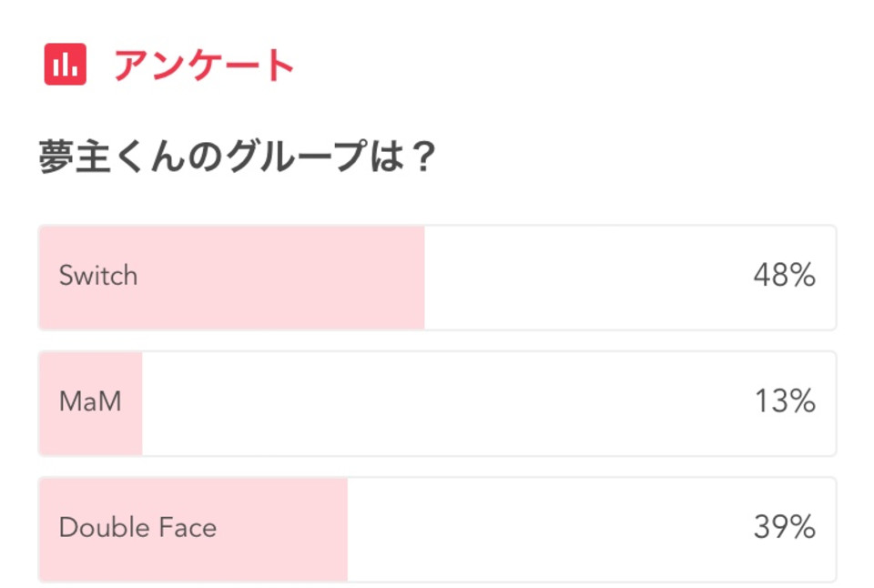Select the Switch poll option
Viewport: 874px width, 588px height.
point(437,278)
